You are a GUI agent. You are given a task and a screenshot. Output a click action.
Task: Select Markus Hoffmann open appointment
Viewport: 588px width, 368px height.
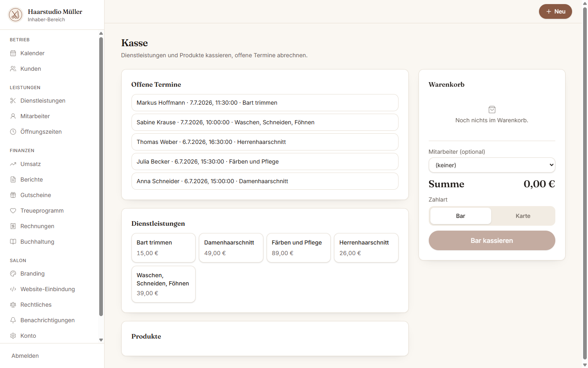pyautogui.click(x=265, y=103)
